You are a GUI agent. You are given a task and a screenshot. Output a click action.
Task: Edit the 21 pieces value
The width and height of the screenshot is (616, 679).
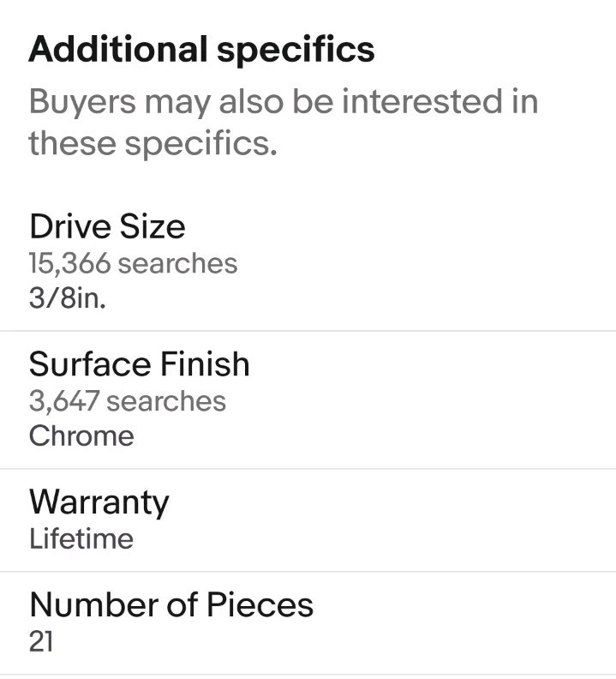(x=41, y=642)
